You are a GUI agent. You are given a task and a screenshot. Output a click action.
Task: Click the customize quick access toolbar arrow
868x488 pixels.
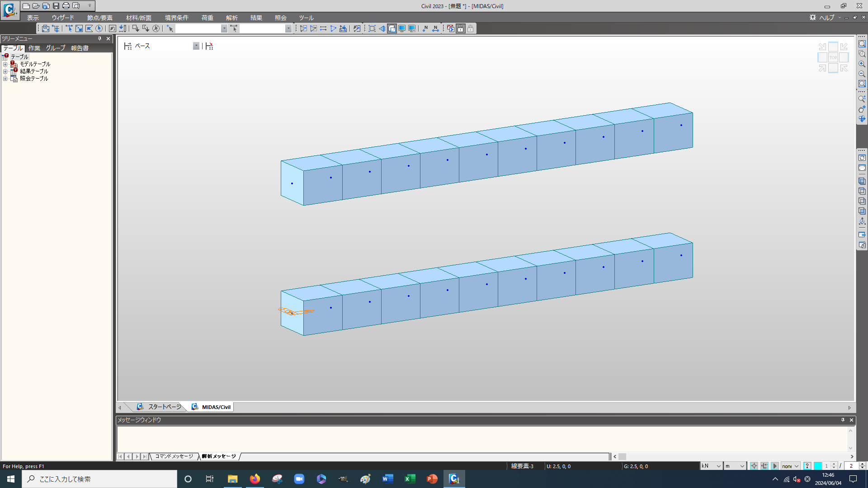(x=90, y=6)
